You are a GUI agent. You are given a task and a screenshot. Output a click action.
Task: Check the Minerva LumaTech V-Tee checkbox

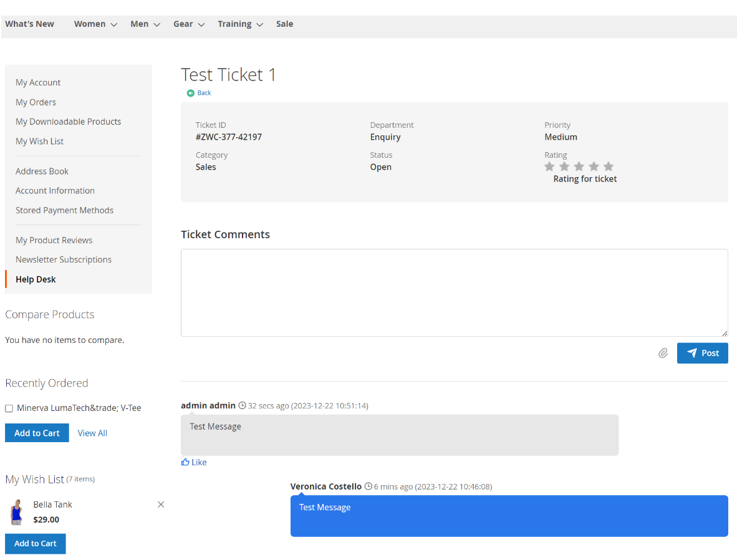tap(9, 408)
